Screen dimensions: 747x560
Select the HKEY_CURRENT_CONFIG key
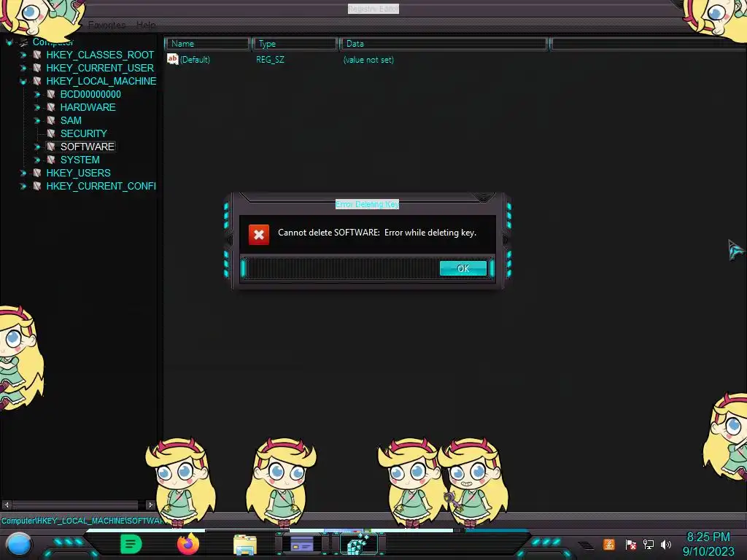pyautogui.click(x=101, y=186)
